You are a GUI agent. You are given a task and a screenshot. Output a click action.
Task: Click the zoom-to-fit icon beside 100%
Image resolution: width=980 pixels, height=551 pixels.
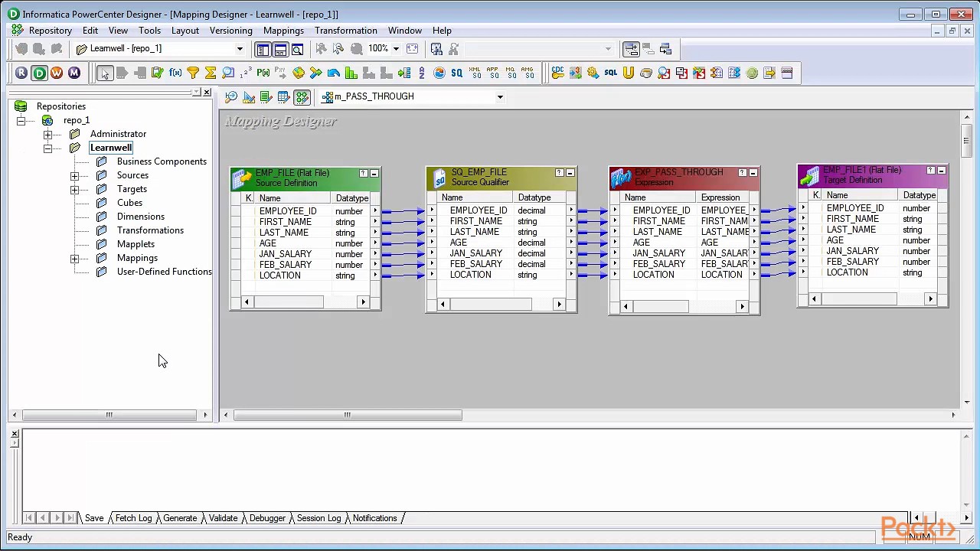(x=413, y=48)
